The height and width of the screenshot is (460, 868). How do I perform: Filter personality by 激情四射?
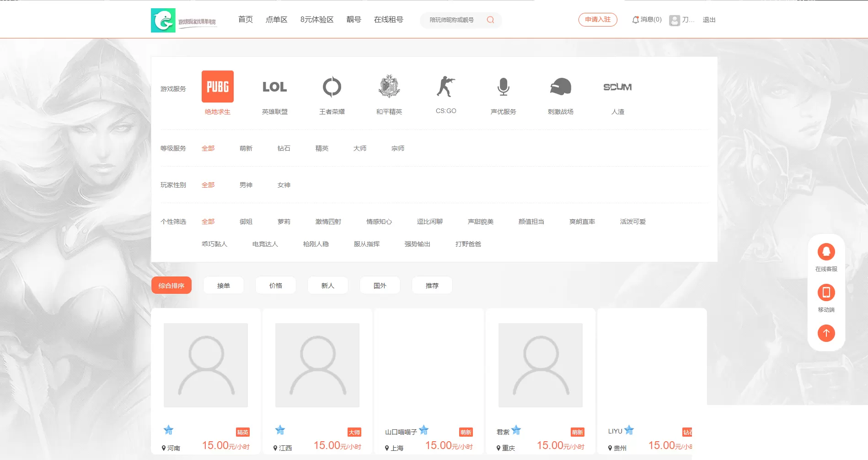click(x=328, y=222)
